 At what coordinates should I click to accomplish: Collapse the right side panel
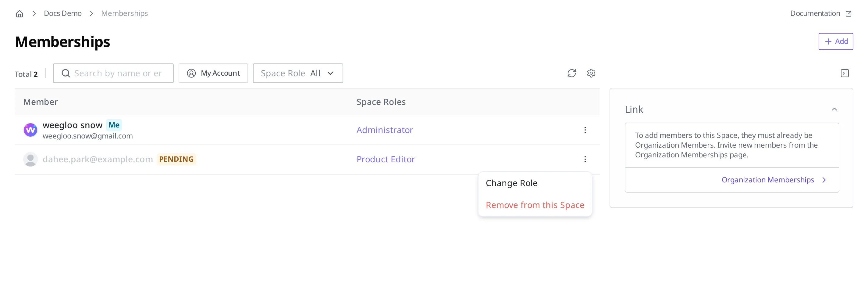[x=845, y=73]
